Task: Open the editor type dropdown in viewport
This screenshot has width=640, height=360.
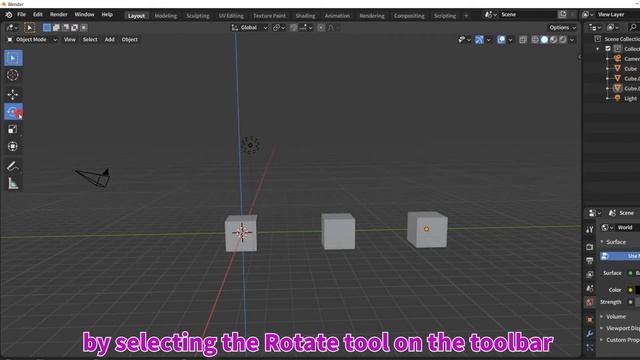Action: click(12, 27)
